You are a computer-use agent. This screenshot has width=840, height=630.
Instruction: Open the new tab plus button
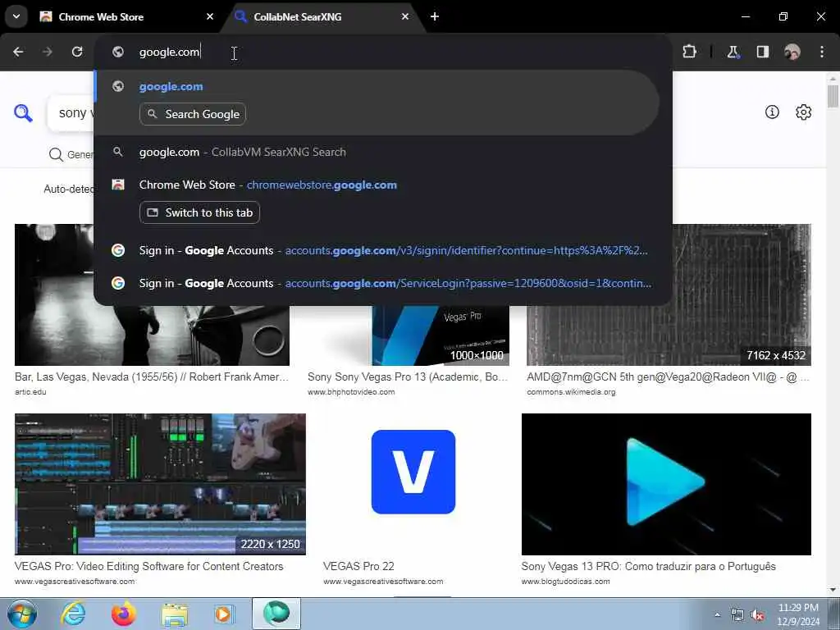[435, 16]
